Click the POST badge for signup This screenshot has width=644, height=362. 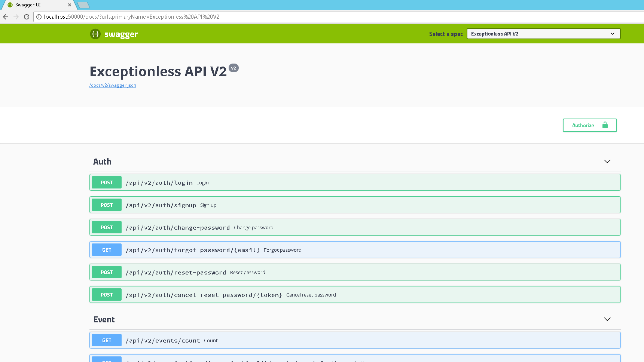click(107, 205)
